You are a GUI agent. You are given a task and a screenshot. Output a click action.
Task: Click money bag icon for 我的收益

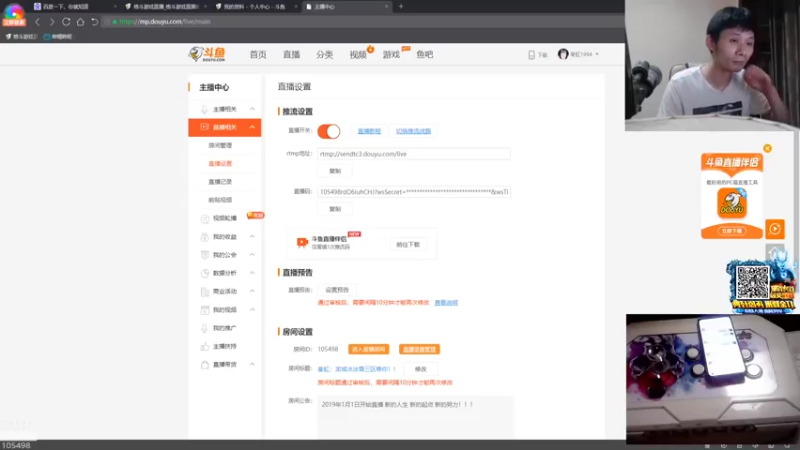coord(205,237)
